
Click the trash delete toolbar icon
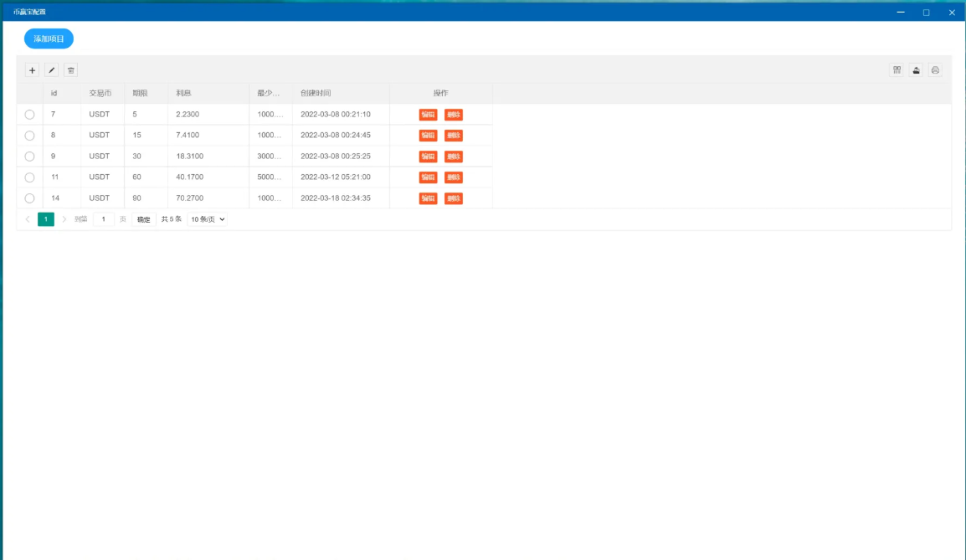71,70
